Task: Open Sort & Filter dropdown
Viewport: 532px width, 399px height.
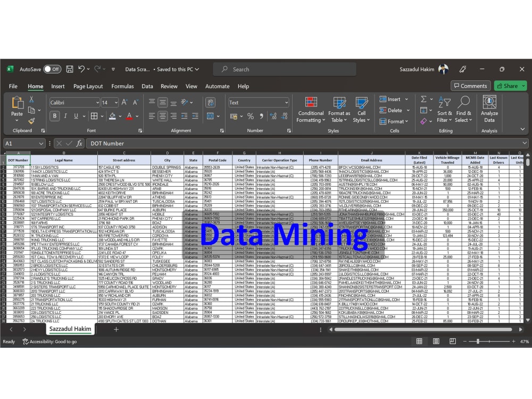Action: [x=444, y=109]
